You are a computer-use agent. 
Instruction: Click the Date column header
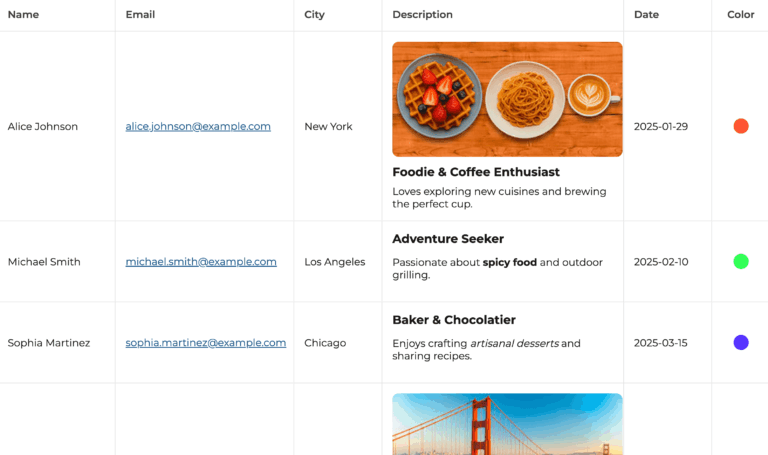646,15
